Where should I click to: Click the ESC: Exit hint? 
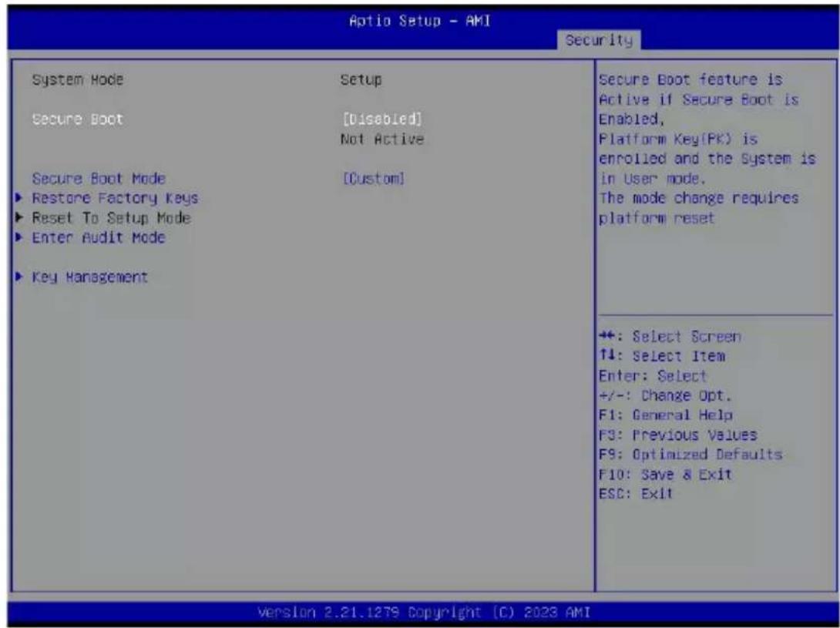coord(636,494)
